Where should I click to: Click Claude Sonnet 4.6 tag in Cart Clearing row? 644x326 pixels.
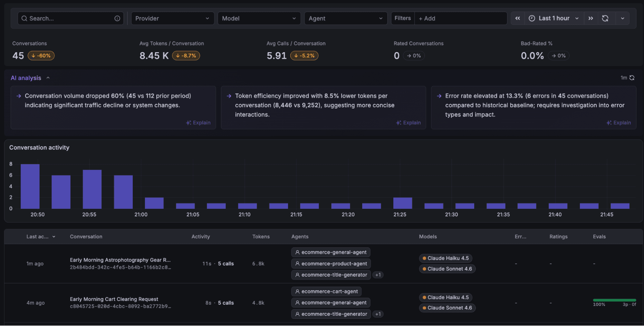coord(447,308)
